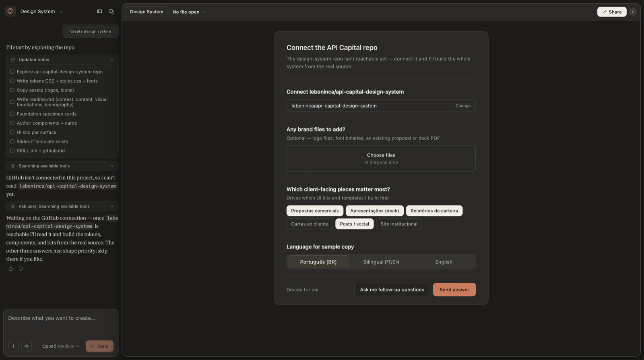
Task: Click the voice waveform icon
Action: [x=27, y=346]
